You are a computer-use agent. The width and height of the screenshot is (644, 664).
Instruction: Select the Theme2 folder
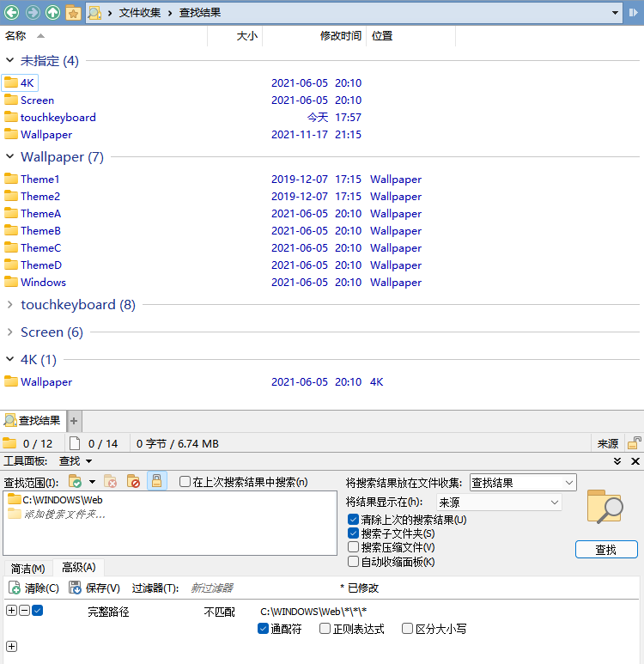click(32, 197)
